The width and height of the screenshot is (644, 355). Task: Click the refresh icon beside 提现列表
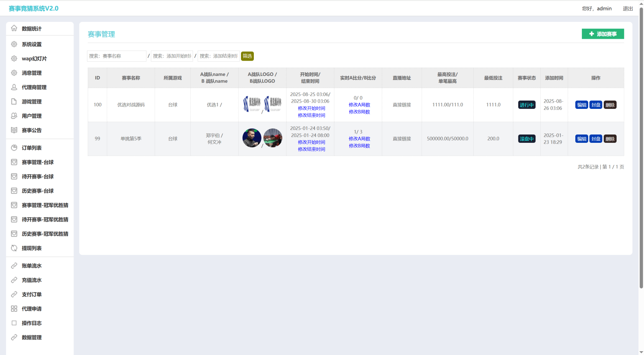click(14, 248)
